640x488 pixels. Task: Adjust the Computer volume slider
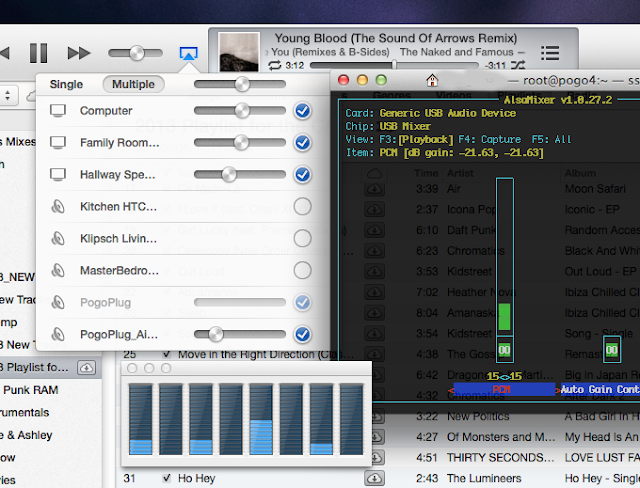(240, 111)
